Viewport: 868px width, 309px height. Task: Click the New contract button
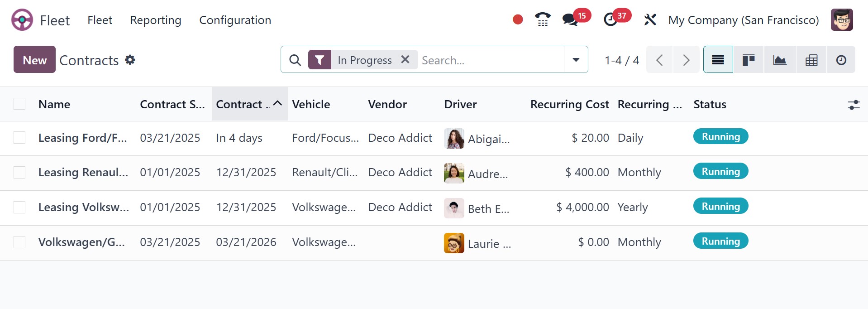tap(34, 60)
